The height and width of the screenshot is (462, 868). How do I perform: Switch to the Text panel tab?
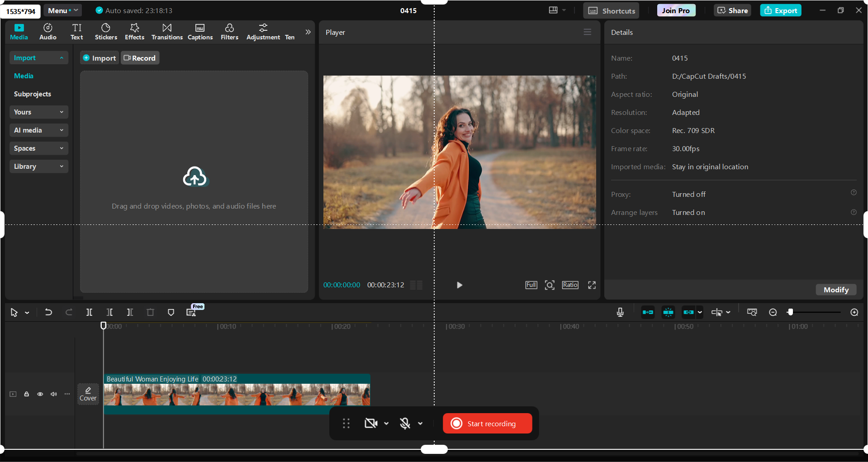pyautogui.click(x=76, y=31)
